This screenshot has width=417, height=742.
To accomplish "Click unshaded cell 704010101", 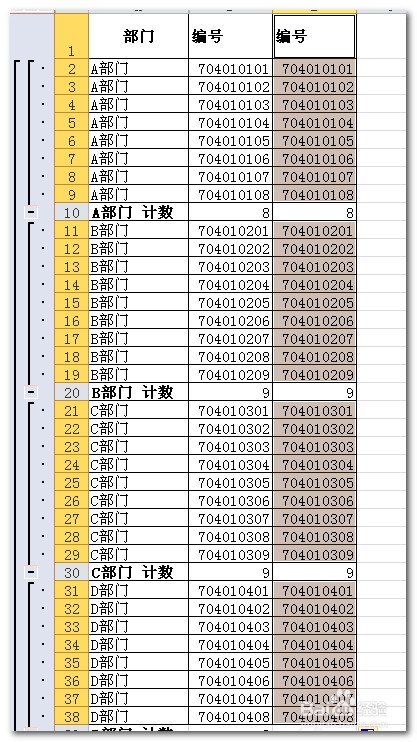I will coord(231,69).
